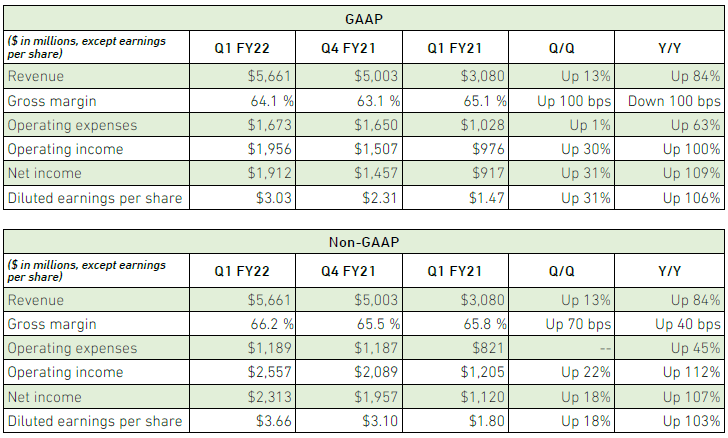Click the Non-GAAP table title header
Image resolution: width=728 pixels, height=438 pixels.
tap(363, 240)
